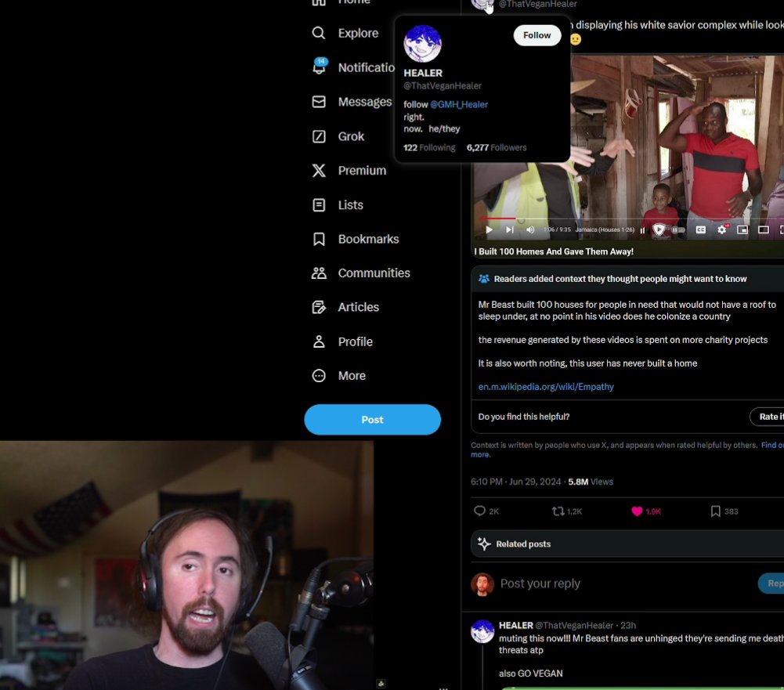784x690 pixels.
Task: Expand Related posts section
Action: click(627, 544)
